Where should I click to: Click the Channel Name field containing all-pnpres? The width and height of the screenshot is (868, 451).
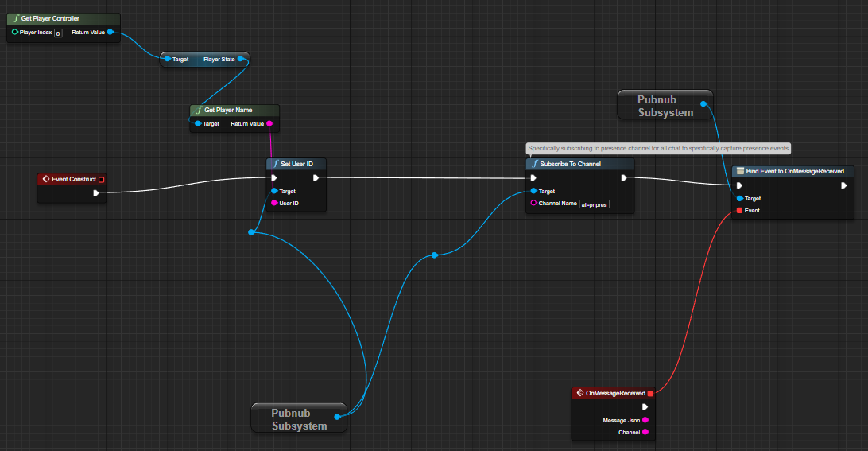[595, 204]
